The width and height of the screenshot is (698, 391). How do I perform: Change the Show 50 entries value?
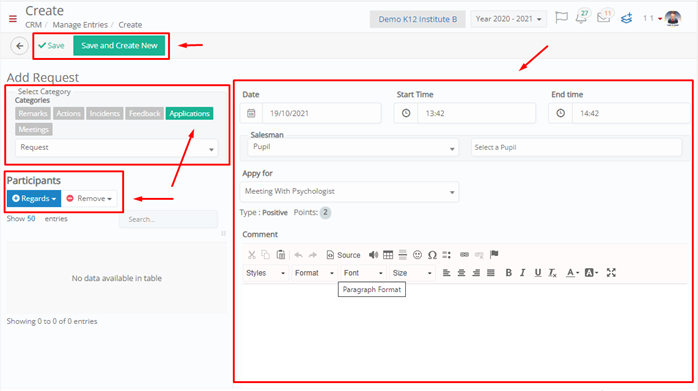tap(31, 219)
